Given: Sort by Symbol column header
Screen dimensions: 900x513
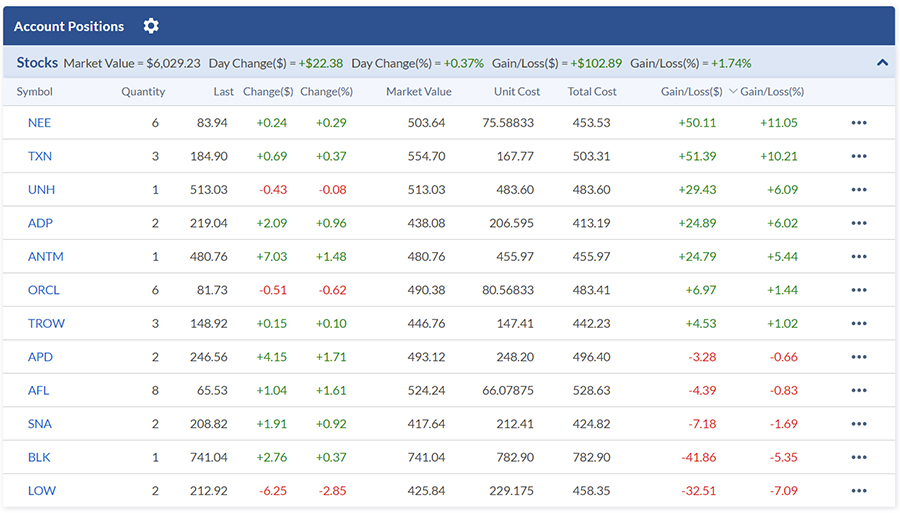Looking at the screenshot, I should [x=34, y=92].
